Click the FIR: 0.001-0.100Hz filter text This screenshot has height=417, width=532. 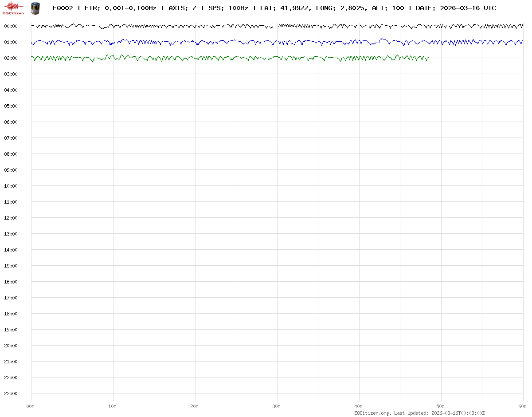120,8
